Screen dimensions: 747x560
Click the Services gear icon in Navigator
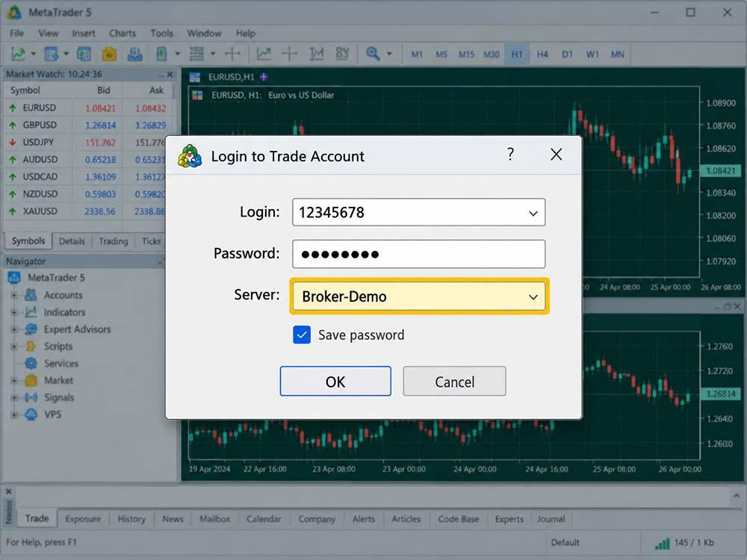coord(31,364)
